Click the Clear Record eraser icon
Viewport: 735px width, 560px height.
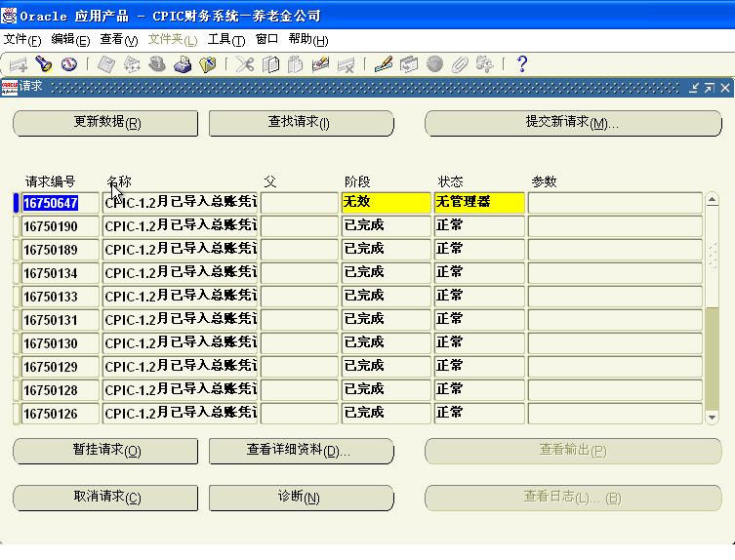click(320, 64)
